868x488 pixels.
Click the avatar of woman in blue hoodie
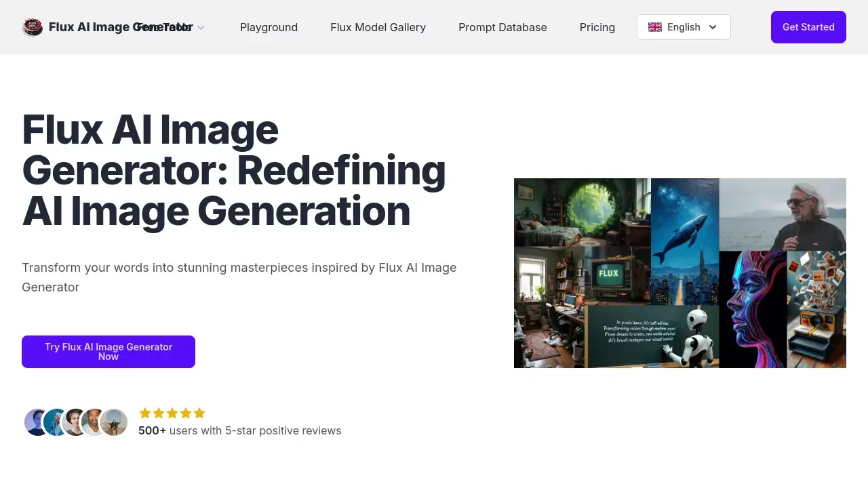56,422
